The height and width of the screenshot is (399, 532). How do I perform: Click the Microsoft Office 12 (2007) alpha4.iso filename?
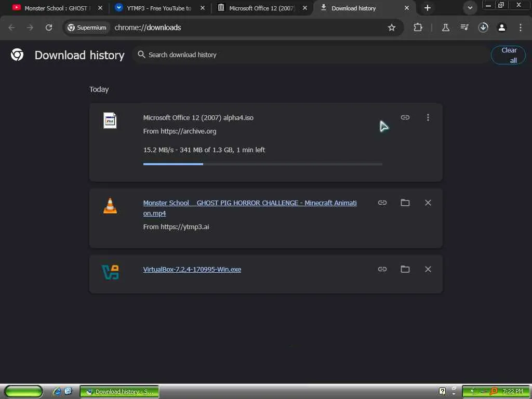pos(198,118)
